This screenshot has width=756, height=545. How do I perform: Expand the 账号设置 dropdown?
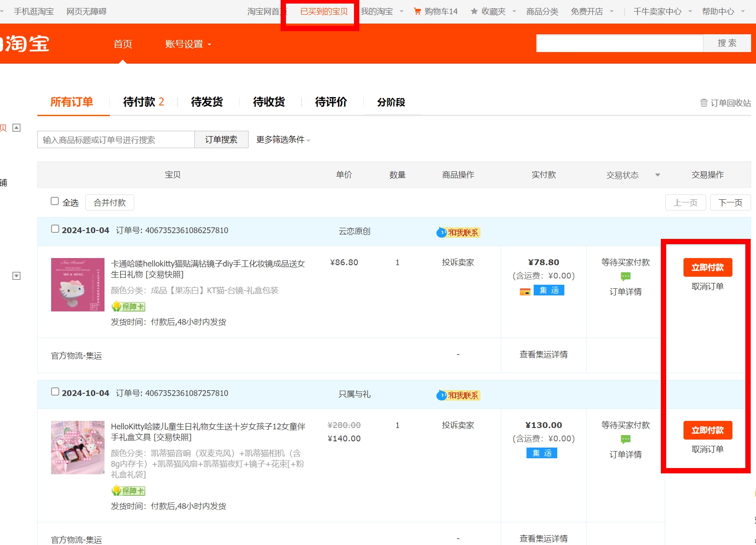[188, 44]
